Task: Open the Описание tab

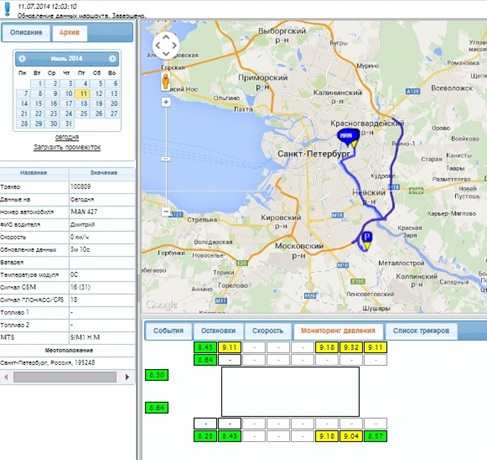Action: [x=26, y=33]
